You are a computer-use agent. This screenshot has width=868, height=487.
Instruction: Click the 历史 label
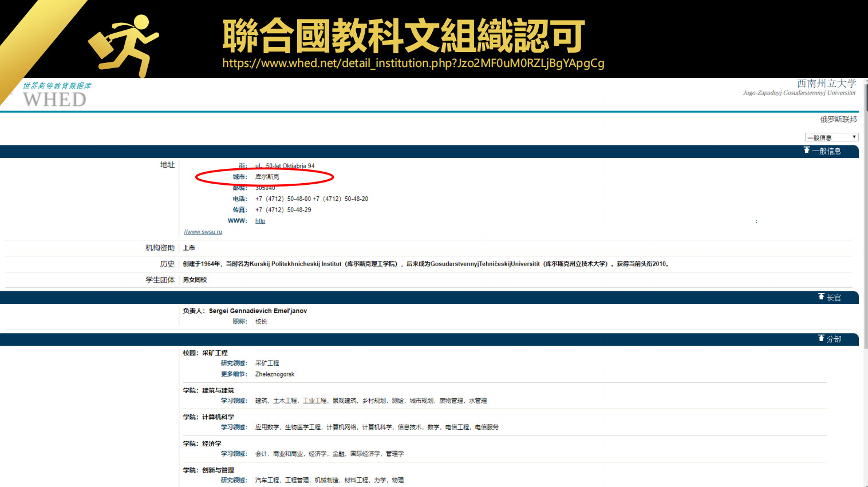coord(167,264)
